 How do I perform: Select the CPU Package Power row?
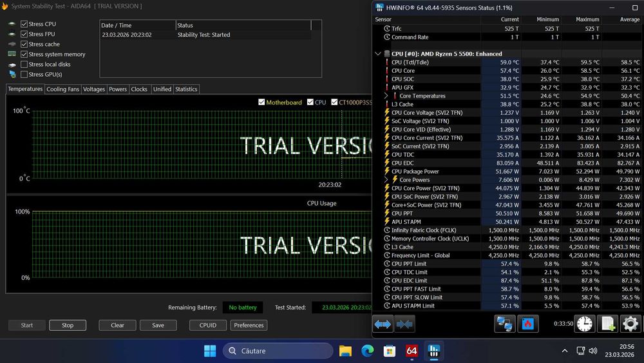(x=508, y=172)
